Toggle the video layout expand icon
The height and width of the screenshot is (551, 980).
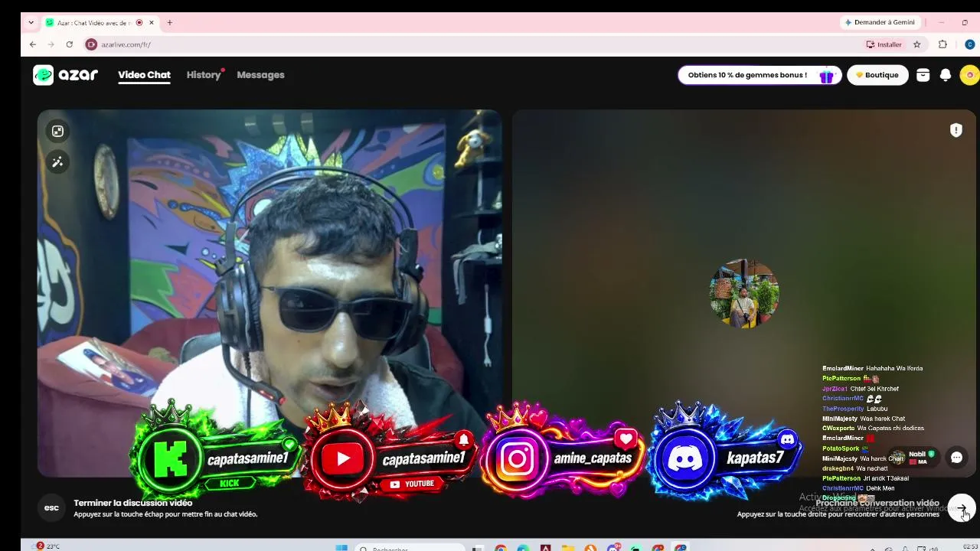tap(57, 131)
